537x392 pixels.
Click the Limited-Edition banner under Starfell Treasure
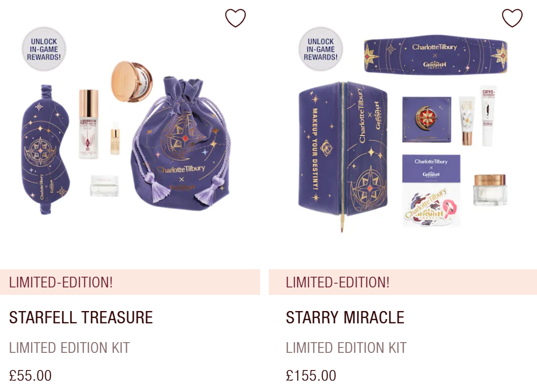pyautogui.click(x=130, y=282)
